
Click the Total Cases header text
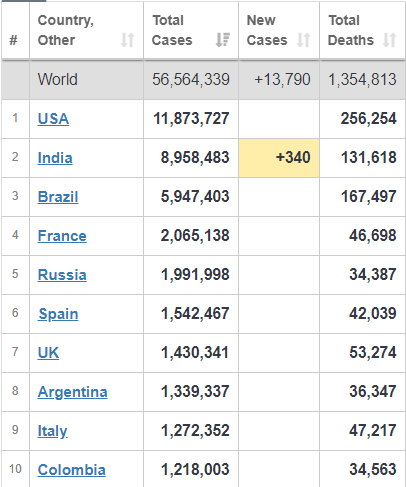click(172, 30)
